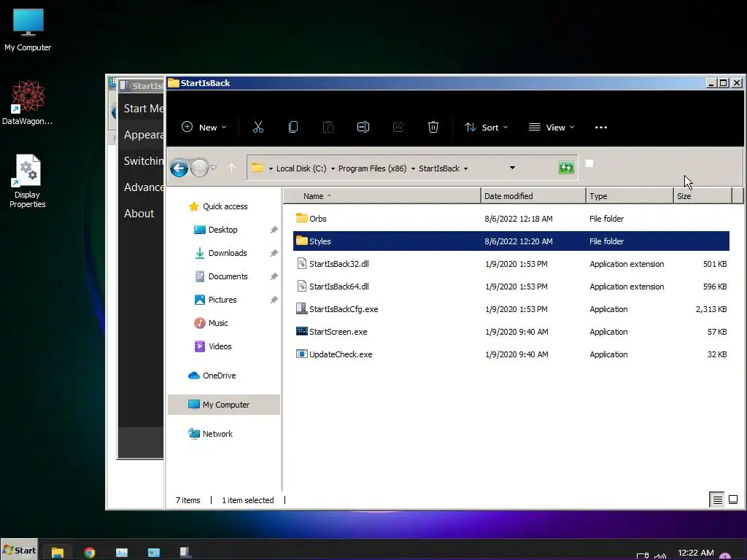Image resolution: width=747 pixels, height=560 pixels.
Task: Click the forward navigation arrow
Action: (x=199, y=168)
